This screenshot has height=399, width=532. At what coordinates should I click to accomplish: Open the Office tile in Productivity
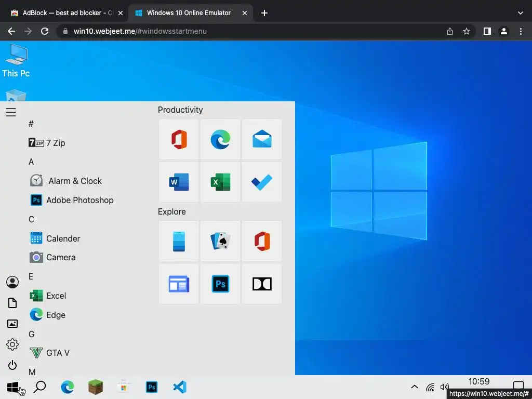[x=179, y=139]
